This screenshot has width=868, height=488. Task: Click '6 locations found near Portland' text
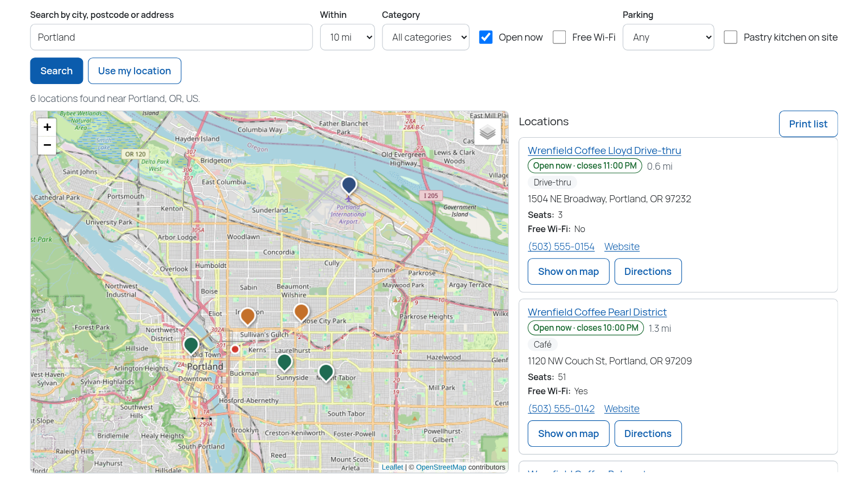point(115,99)
